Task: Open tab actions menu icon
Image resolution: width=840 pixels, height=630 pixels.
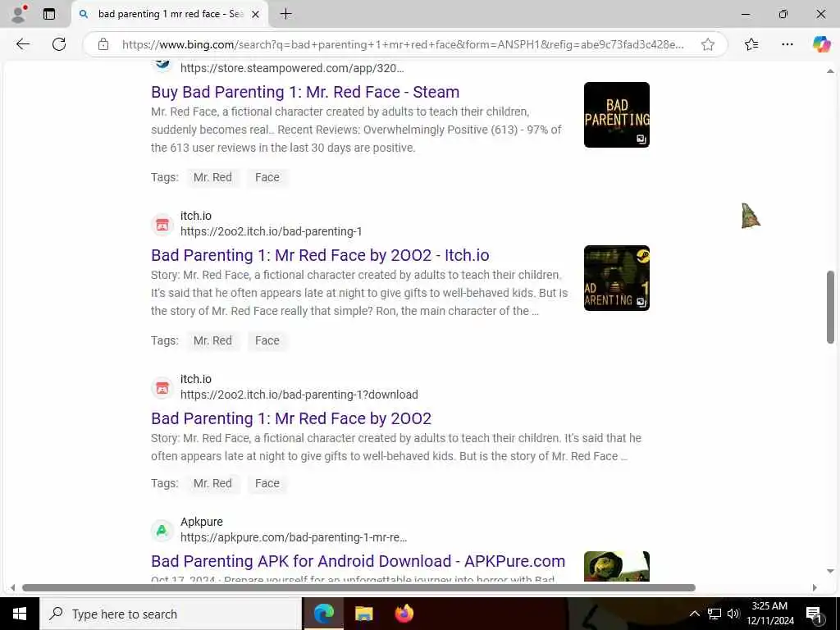Action: tap(49, 14)
